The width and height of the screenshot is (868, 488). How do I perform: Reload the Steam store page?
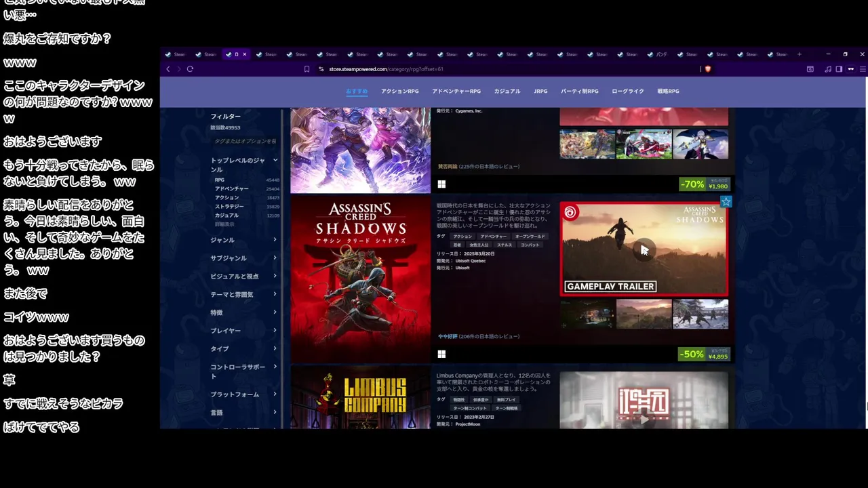[190, 68]
